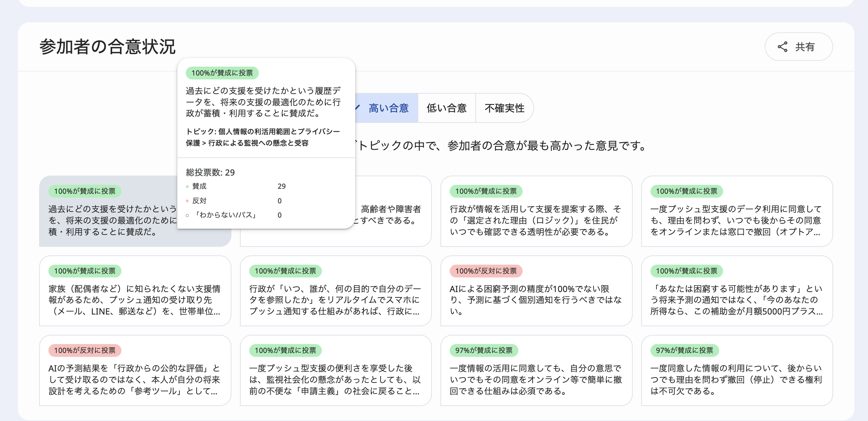Click the トピック: 個人情報の利活用範囲 text in tooltip
Viewport: 868px width, 421px height.
point(263,137)
